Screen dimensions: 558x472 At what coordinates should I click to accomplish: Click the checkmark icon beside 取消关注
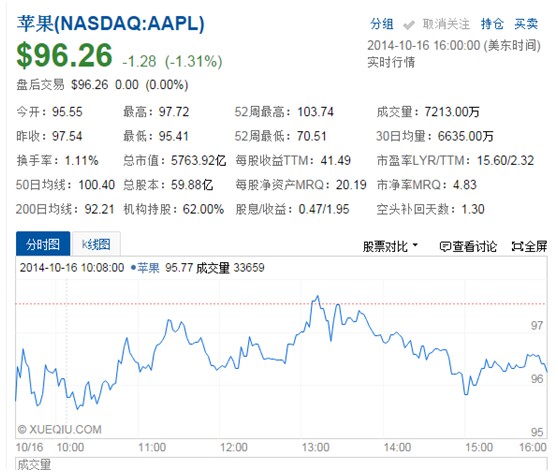[409, 25]
